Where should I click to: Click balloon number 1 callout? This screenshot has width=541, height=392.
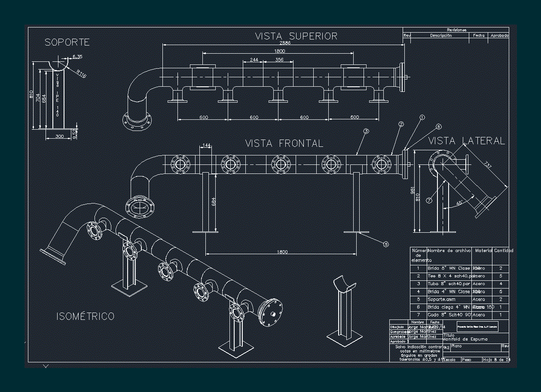point(422,117)
